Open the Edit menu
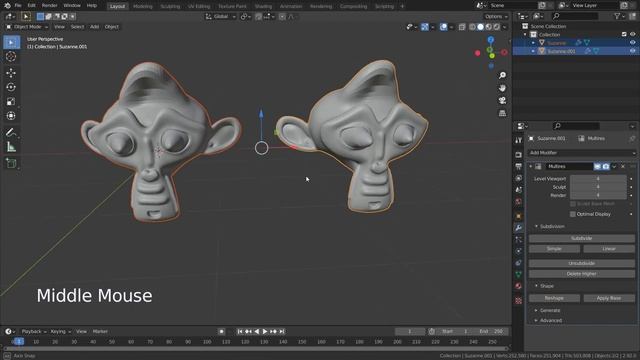The image size is (640, 360). tap(31, 6)
